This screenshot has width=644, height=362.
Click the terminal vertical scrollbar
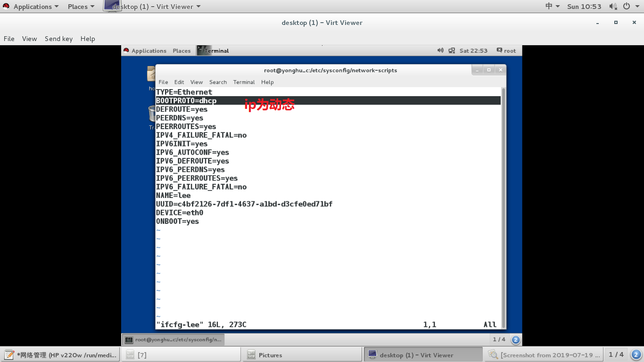[504, 207]
